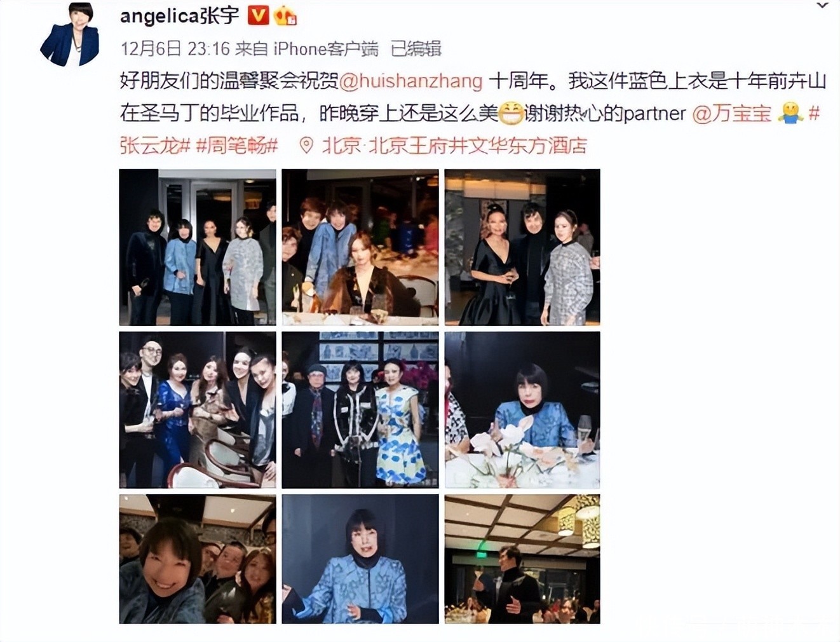Image resolution: width=840 pixels, height=642 pixels.
Task: View first photo of four people standing
Action: (198, 247)
